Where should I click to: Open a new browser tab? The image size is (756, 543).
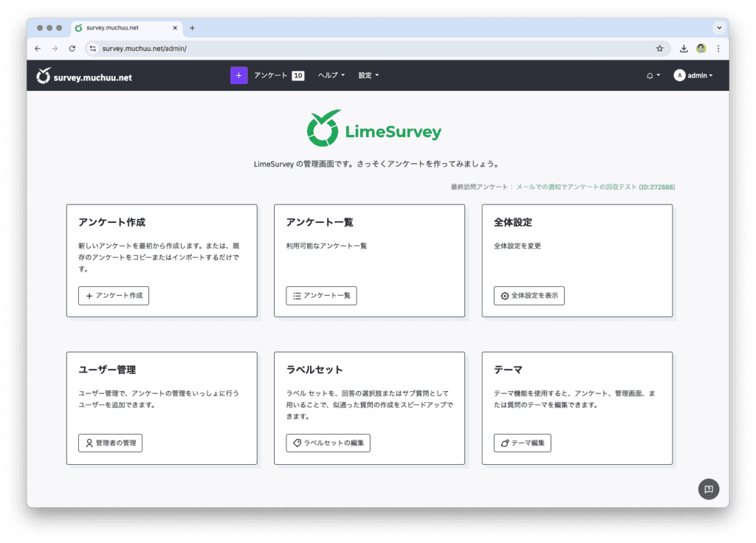coord(193,28)
